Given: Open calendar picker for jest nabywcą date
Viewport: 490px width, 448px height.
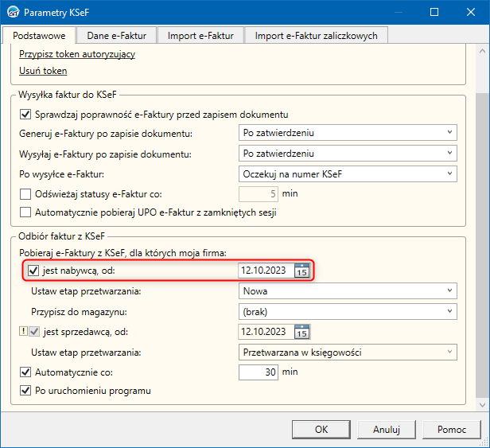Looking at the screenshot, I should [301, 271].
